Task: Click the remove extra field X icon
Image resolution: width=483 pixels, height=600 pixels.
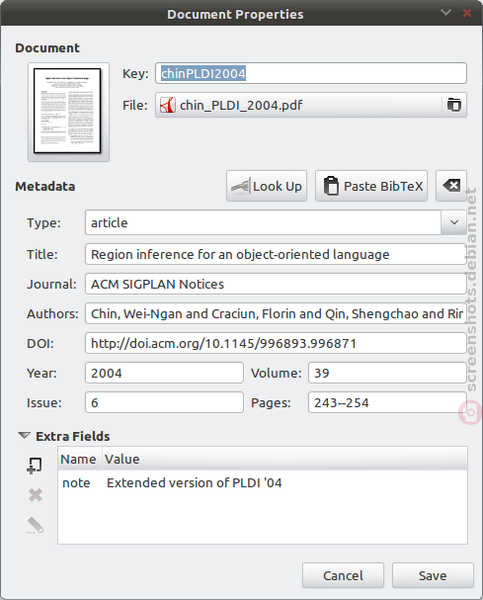Action: coord(35,495)
